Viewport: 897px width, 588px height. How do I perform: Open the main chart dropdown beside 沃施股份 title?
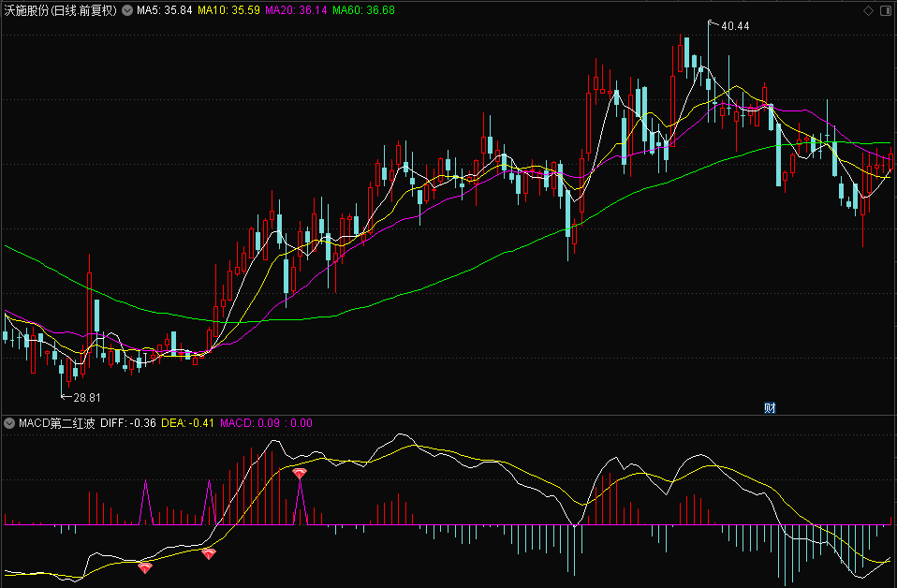(127, 10)
